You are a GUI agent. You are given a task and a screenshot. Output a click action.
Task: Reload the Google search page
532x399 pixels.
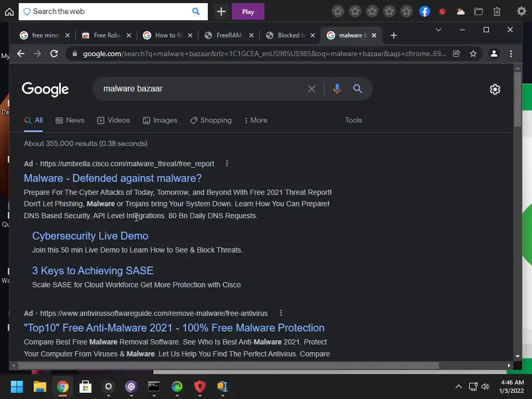click(x=54, y=54)
